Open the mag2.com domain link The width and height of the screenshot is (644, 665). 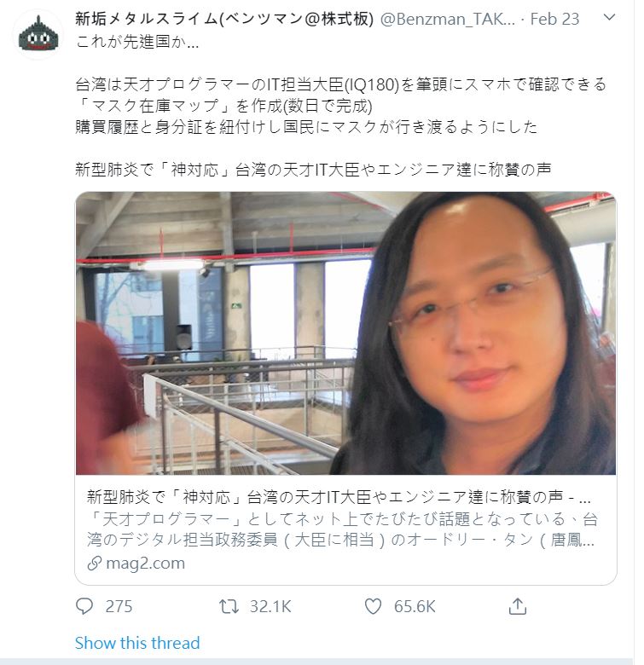[145, 564]
